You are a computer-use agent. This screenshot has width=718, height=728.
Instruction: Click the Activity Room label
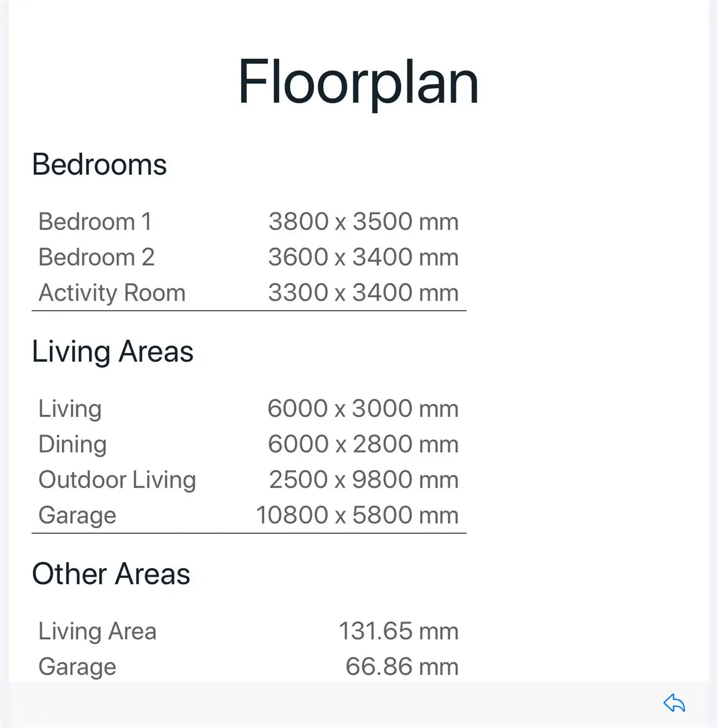[x=112, y=293]
